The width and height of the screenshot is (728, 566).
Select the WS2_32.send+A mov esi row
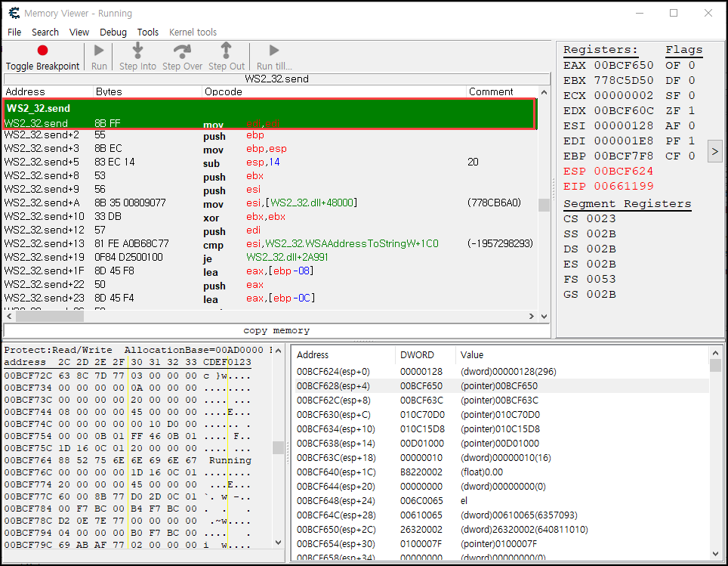[x=270, y=203]
